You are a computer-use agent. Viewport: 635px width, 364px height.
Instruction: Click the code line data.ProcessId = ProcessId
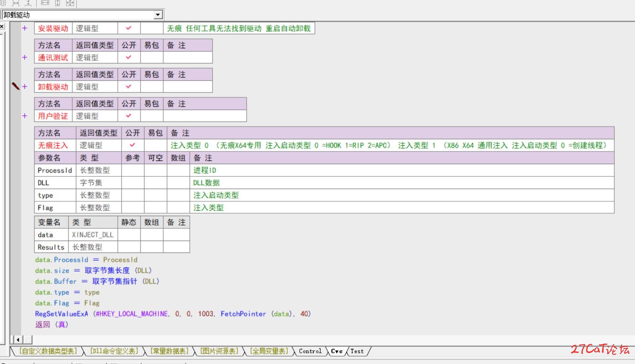(x=86, y=260)
